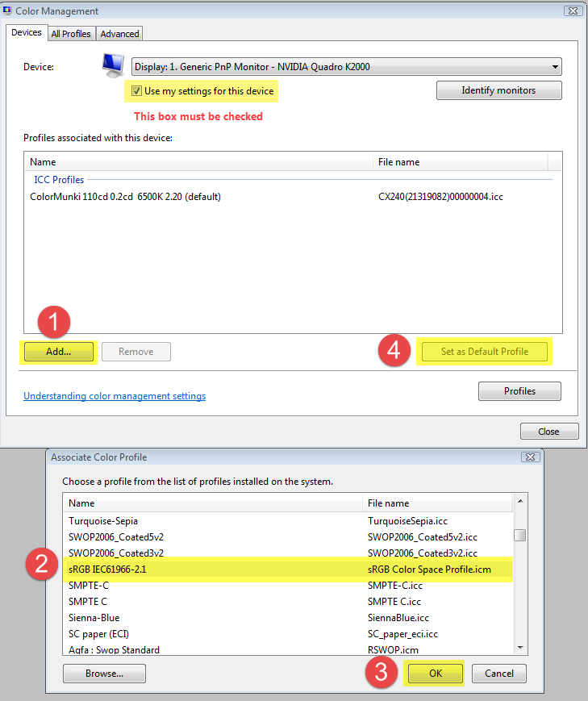
Task: Toggle 'Use my settings for this device' checkbox
Action: [136, 91]
